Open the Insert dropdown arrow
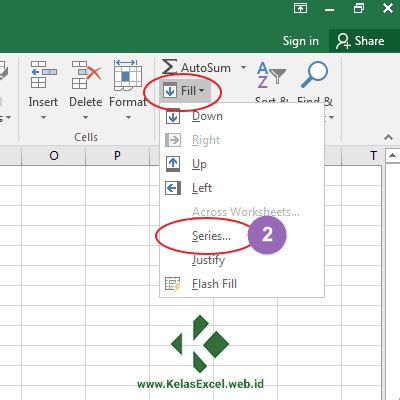This screenshot has width=400, height=400. click(43, 117)
